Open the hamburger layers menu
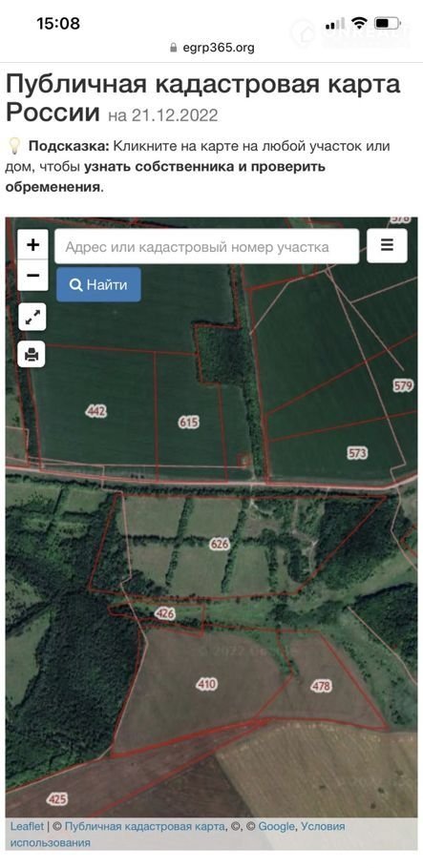 [x=387, y=246]
